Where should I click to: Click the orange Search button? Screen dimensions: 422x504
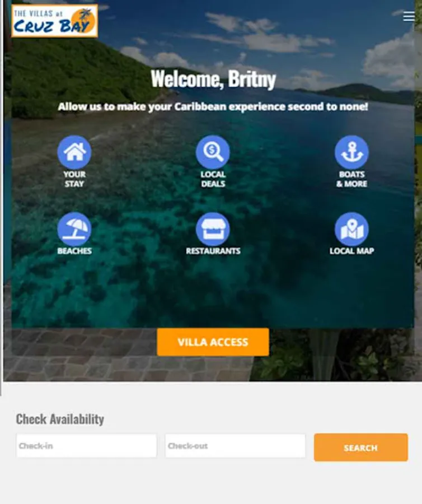(x=361, y=447)
